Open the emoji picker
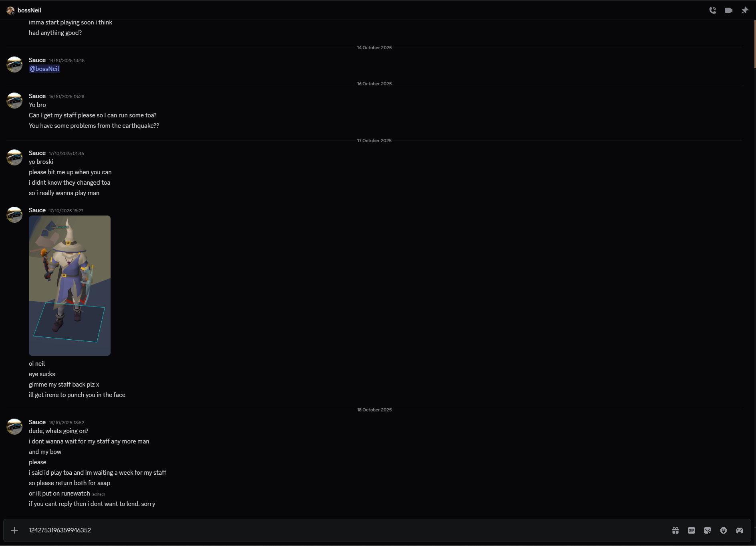This screenshot has width=756, height=546. point(723,530)
